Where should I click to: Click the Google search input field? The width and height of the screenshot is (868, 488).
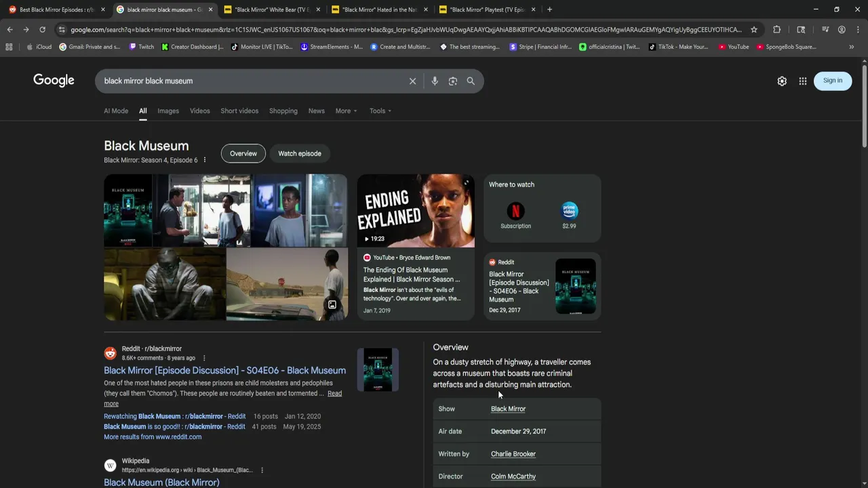coord(251,81)
